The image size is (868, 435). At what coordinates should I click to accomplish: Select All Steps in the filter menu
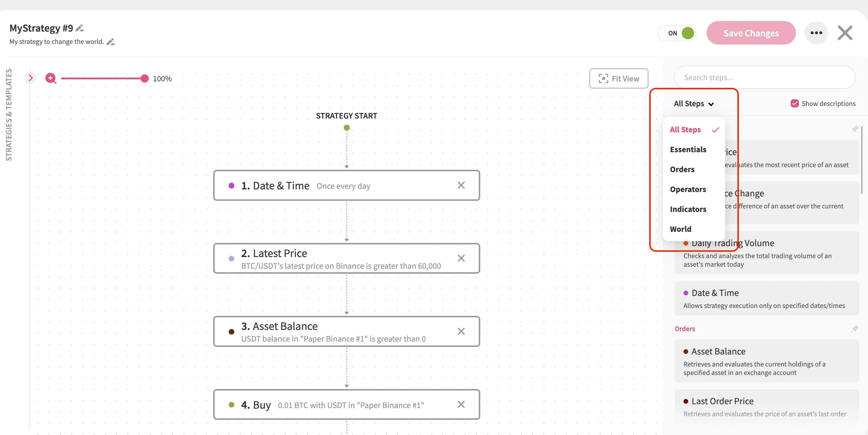click(x=694, y=130)
